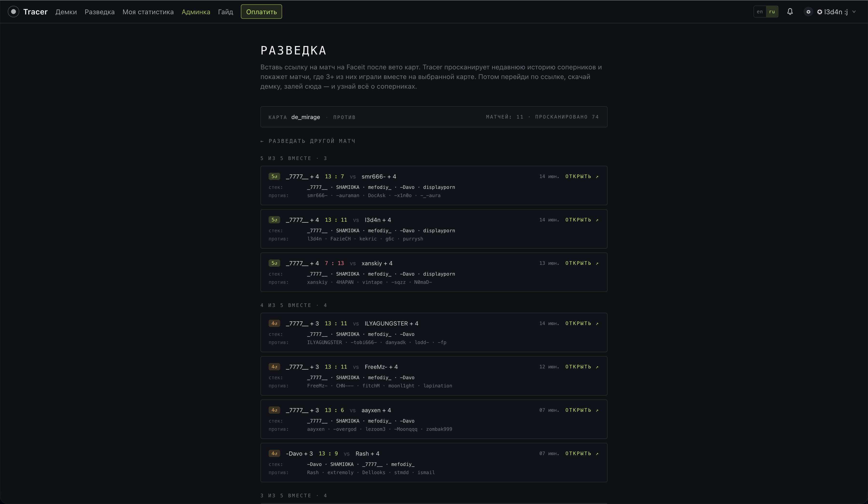This screenshot has width=868, height=504.
Task: Click the 4-stack badge in Rash match
Action: (274, 454)
